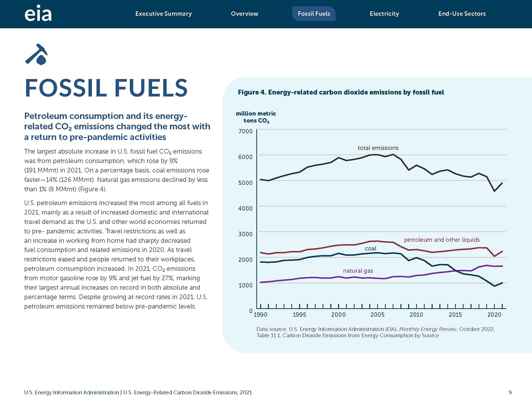Click the 7000 y-axis value
The width and height of the screenshot is (532, 411).
(x=245, y=131)
